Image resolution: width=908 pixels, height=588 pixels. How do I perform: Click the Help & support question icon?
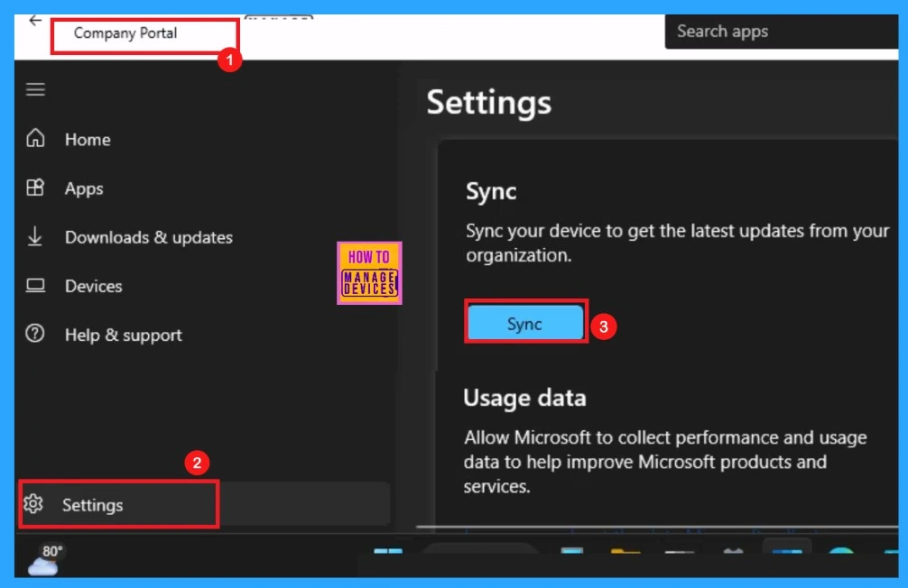tap(35, 334)
